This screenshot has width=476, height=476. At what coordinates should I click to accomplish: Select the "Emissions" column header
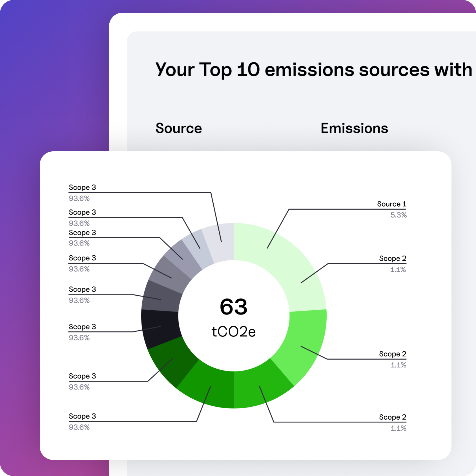pos(354,129)
